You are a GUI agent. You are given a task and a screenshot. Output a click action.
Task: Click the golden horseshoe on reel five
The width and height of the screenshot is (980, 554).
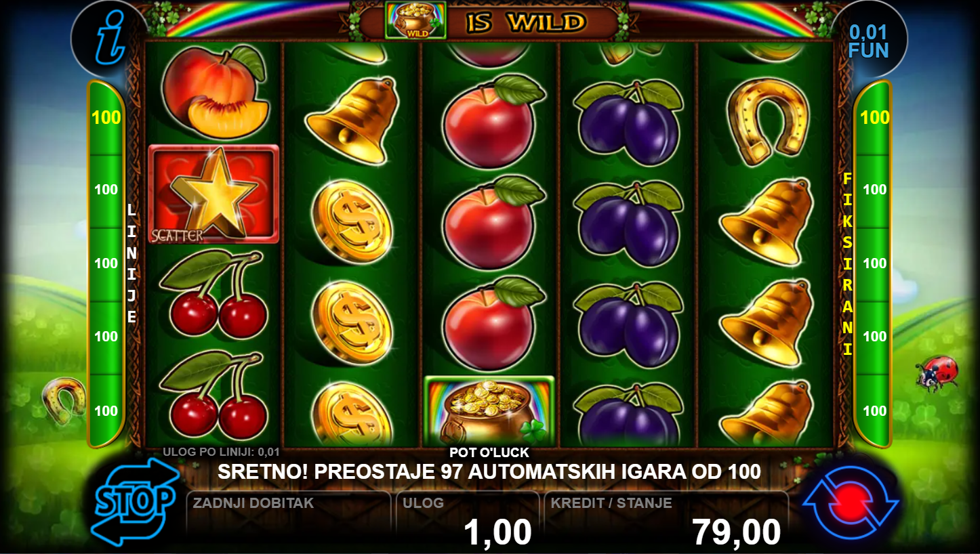pyautogui.click(x=767, y=122)
